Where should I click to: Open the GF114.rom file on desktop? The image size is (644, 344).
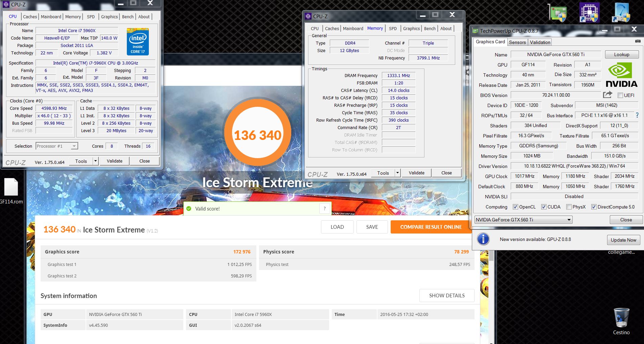pyautogui.click(x=11, y=191)
